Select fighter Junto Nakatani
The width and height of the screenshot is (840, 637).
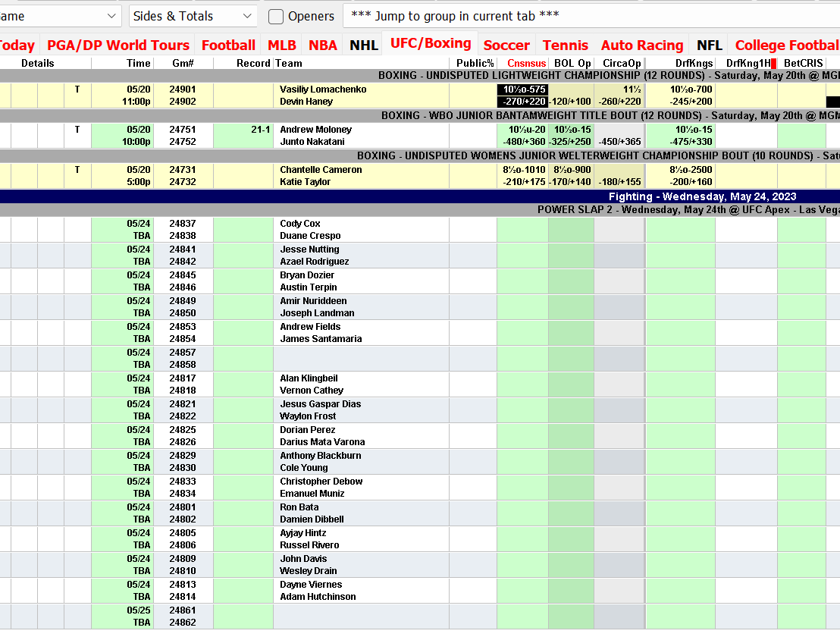click(x=312, y=142)
